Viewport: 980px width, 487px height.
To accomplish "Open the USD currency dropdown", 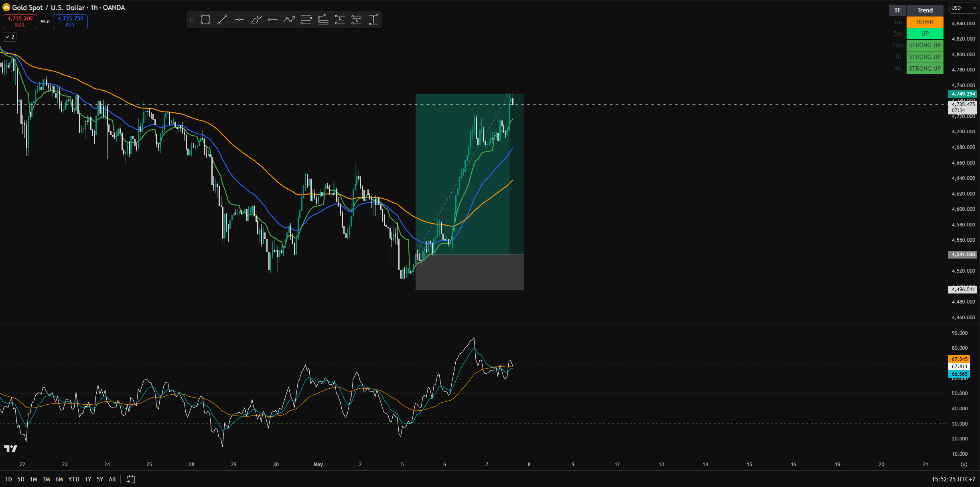I will 963,8.
